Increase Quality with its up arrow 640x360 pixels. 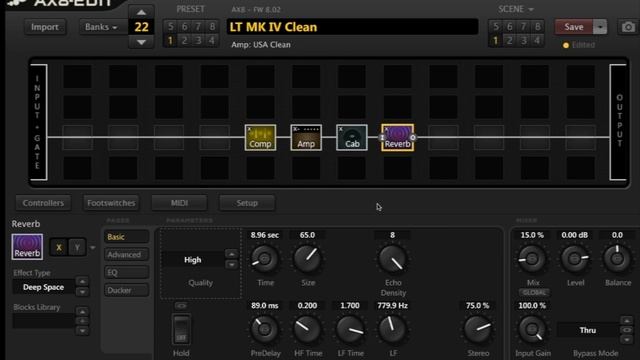tap(231, 254)
